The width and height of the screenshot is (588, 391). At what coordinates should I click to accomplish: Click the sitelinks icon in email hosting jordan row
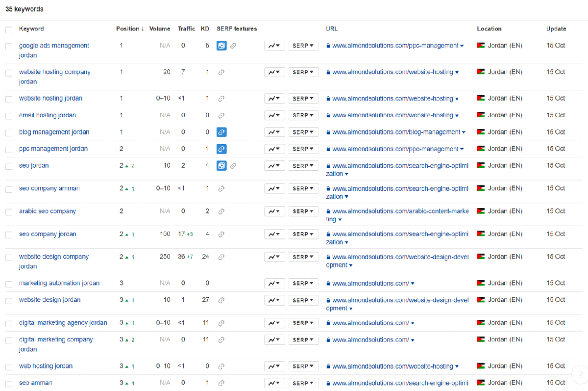pos(221,115)
